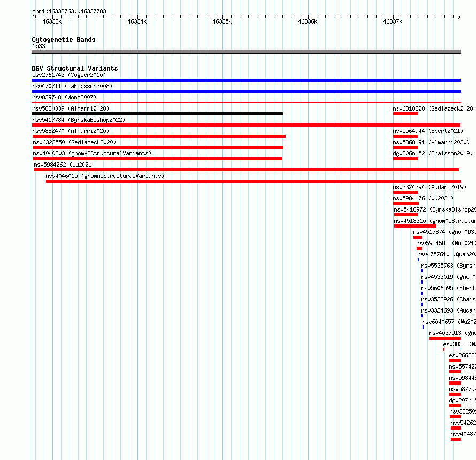
Task: Click the label beginning esv266388
Action: click(x=462, y=355)
